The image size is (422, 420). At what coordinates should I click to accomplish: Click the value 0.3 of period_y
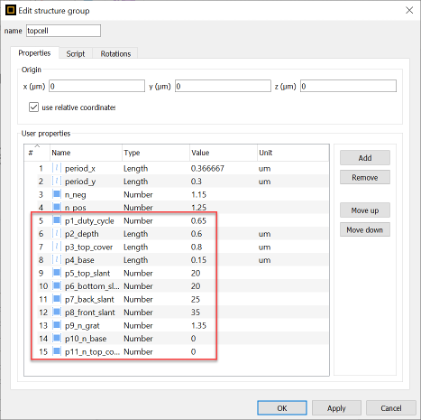[x=196, y=181]
